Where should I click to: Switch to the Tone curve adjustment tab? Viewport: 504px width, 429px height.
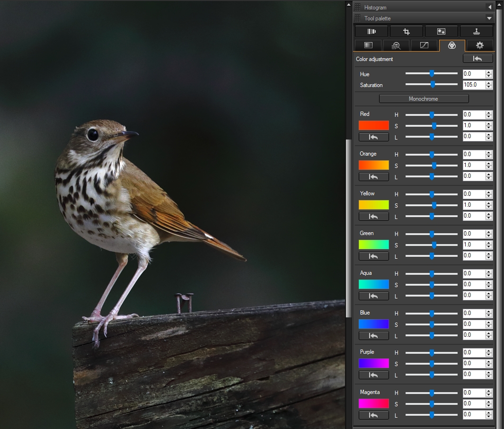(424, 45)
